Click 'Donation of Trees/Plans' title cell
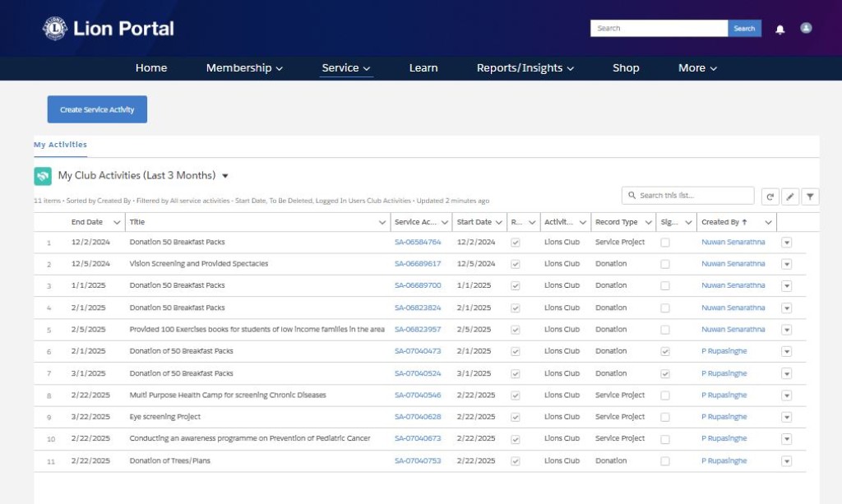This screenshot has height=504, width=842. pyautogui.click(x=169, y=460)
